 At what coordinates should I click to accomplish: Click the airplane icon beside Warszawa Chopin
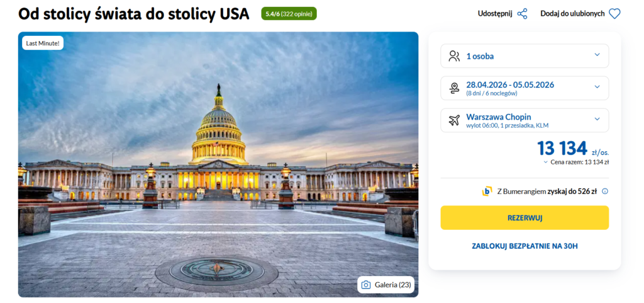click(x=454, y=120)
